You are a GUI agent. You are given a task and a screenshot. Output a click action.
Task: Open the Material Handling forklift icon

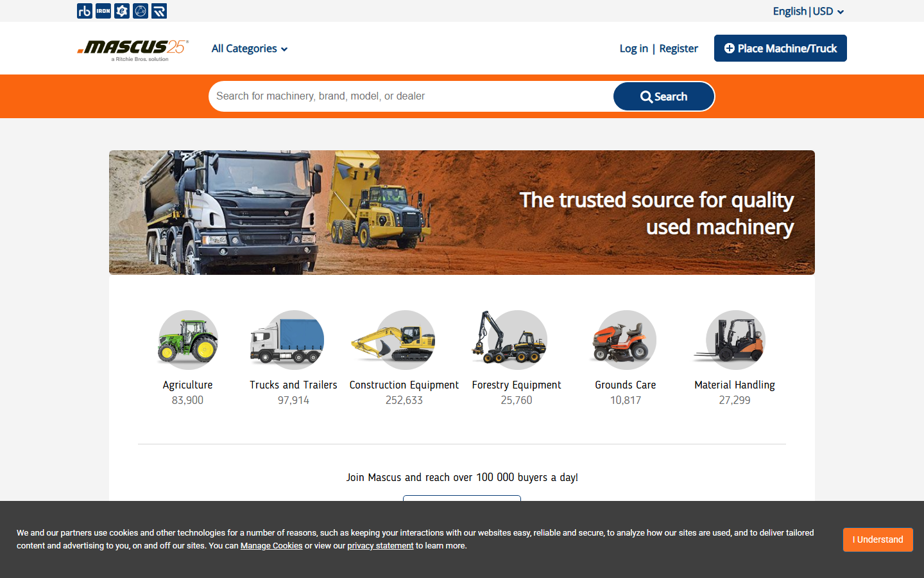pyautogui.click(x=730, y=340)
